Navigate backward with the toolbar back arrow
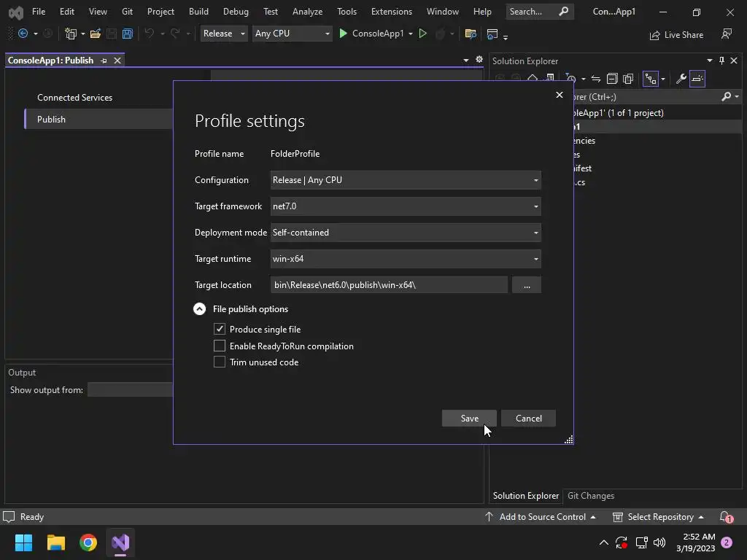The width and height of the screenshot is (747, 560). pos(23,34)
